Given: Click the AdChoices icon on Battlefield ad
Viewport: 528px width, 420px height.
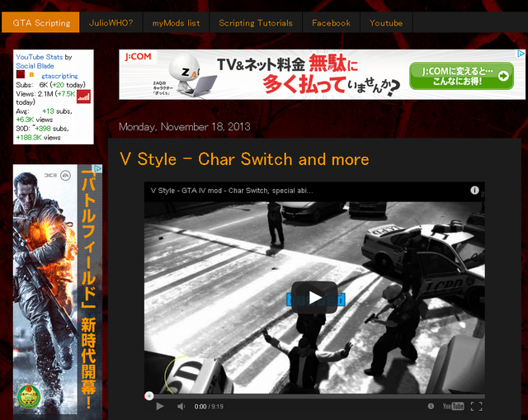Looking at the screenshot, I should coord(97,168).
